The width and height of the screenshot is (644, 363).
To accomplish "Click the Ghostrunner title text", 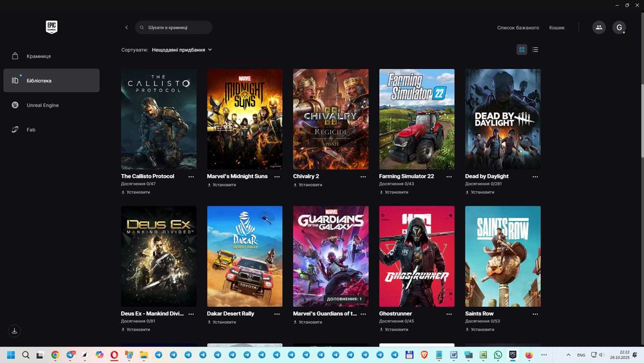I will click(395, 313).
